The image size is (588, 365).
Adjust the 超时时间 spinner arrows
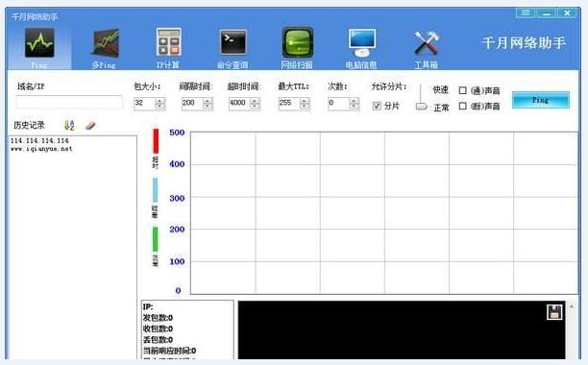(255, 104)
